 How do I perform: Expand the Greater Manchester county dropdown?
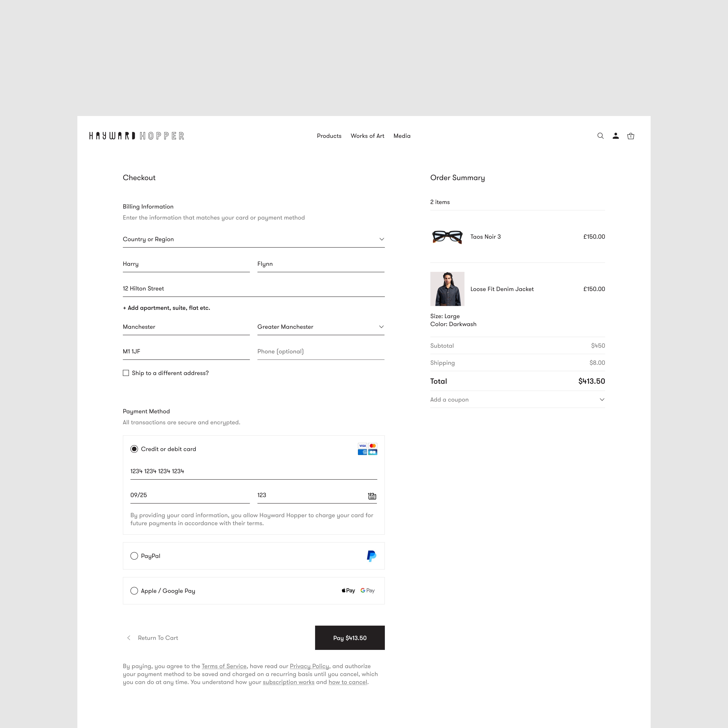pos(320,327)
